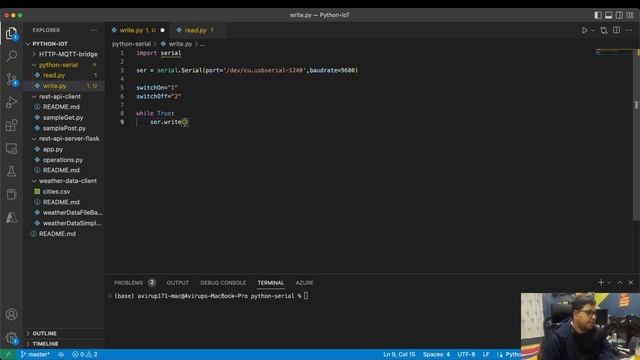The width and height of the screenshot is (640, 360).
Task: Switch to the write.py editor tab
Action: 138,30
